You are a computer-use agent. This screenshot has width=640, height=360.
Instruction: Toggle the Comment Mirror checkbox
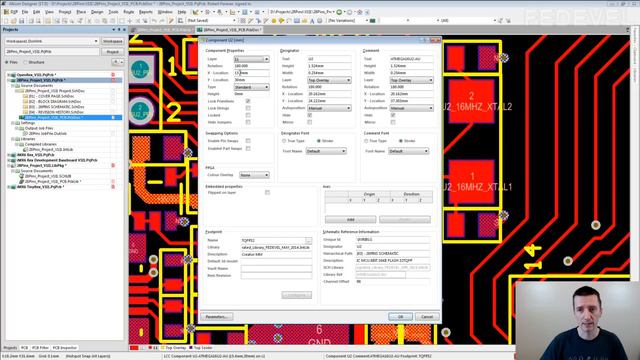point(393,122)
